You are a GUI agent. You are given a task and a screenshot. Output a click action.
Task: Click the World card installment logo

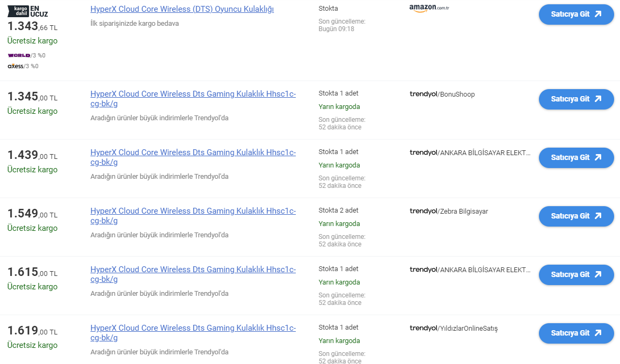(x=19, y=55)
